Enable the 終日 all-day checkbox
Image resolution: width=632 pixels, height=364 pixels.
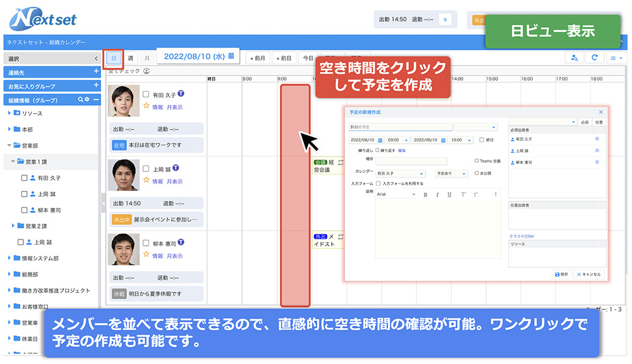[x=481, y=140]
